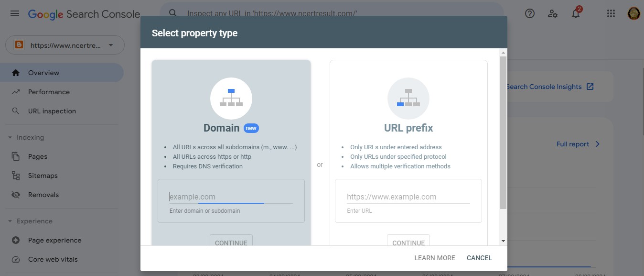Viewport: 644px width, 276px height.
Task: Open users and settings icon
Action: point(553,13)
